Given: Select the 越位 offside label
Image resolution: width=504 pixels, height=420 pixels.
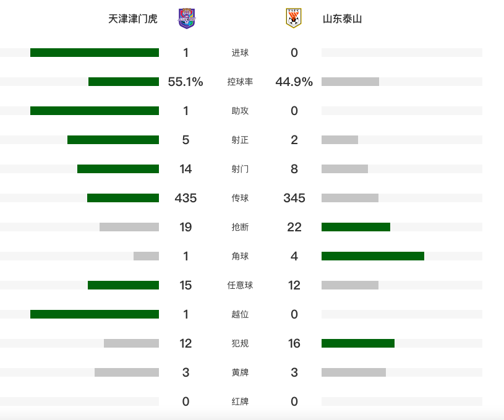Looking at the screenshot, I should 240,314.
